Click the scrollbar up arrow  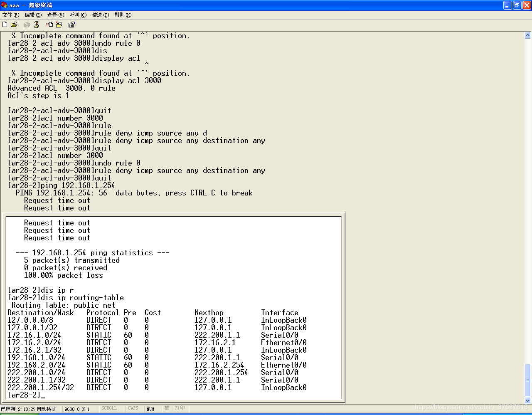coord(528,35)
